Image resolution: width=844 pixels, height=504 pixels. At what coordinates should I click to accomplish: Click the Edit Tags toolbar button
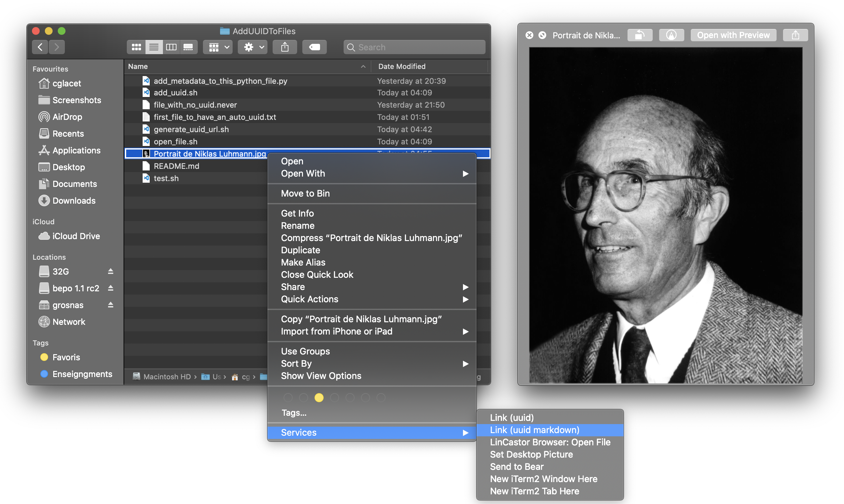pyautogui.click(x=314, y=47)
